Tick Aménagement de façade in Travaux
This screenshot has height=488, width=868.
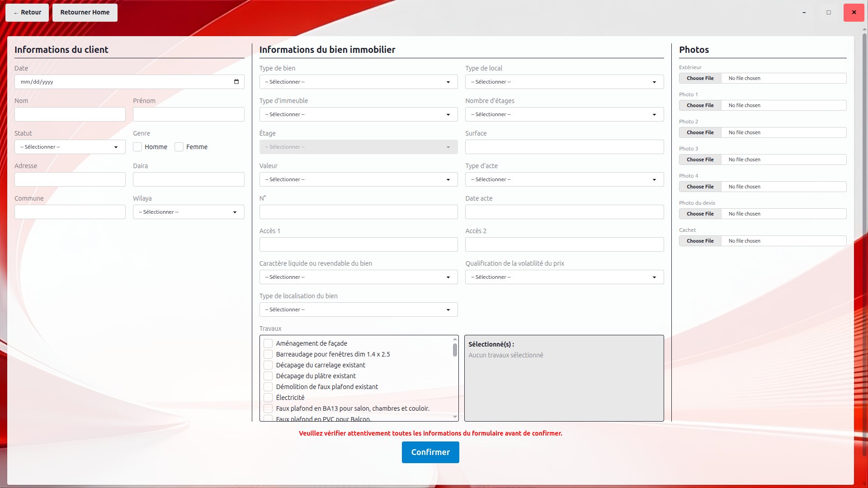click(x=268, y=343)
